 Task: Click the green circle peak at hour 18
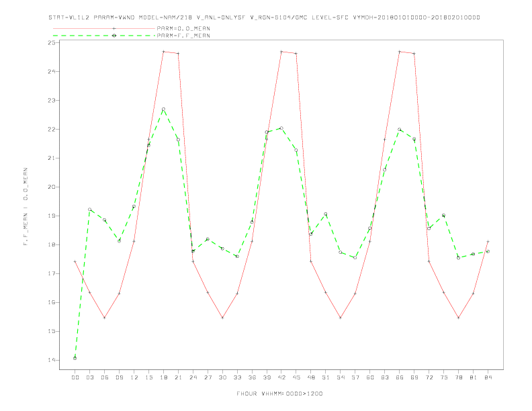tap(163, 109)
